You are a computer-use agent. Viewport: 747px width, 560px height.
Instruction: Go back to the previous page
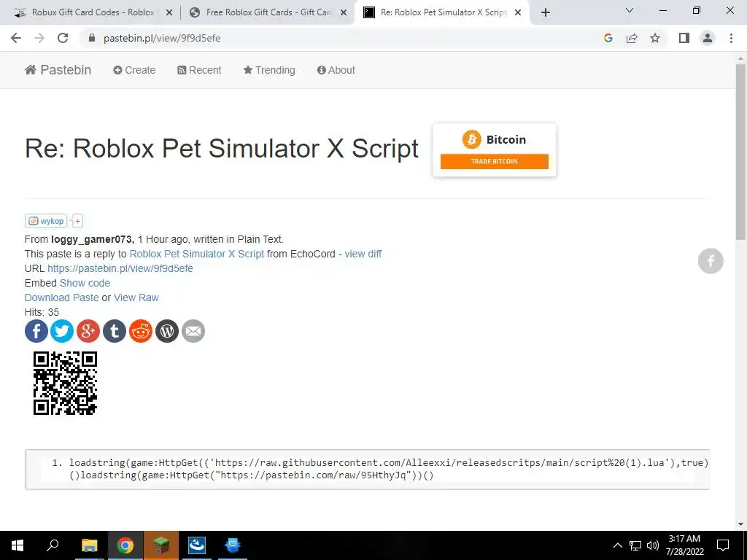point(16,38)
